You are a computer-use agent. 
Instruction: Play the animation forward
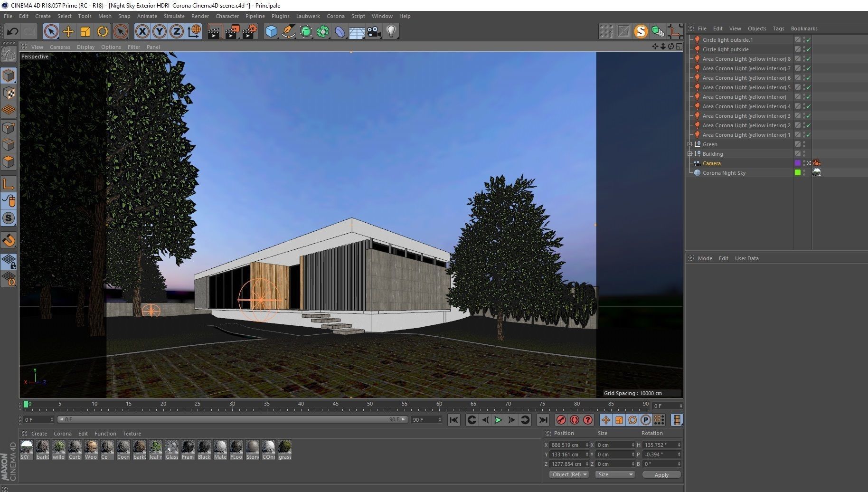click(498, 420)
